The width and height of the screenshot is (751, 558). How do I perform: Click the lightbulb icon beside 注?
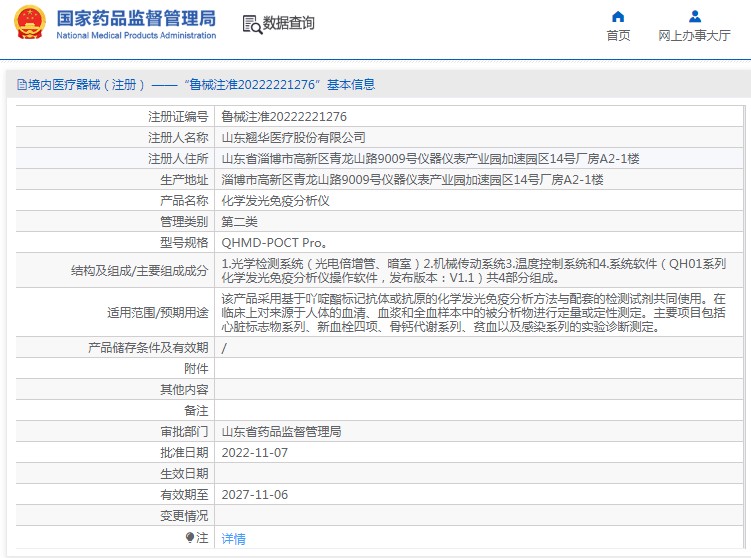pos(190,538)
